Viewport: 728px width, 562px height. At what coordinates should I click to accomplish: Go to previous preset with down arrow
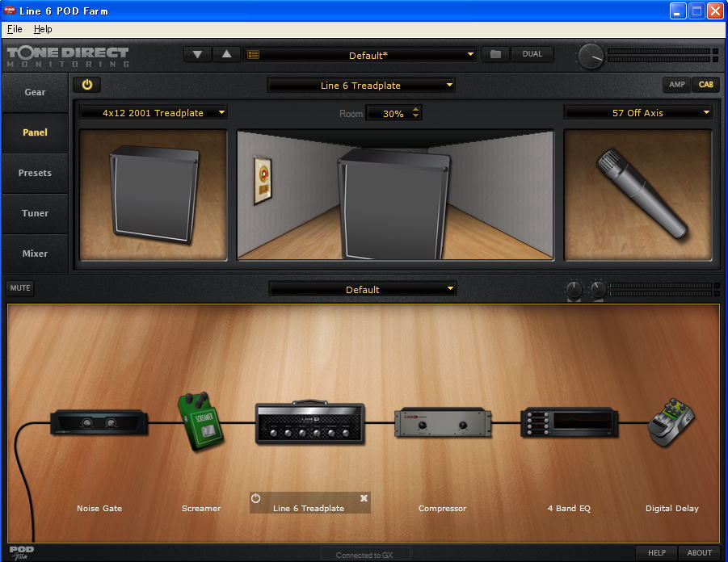click(197, 54)
